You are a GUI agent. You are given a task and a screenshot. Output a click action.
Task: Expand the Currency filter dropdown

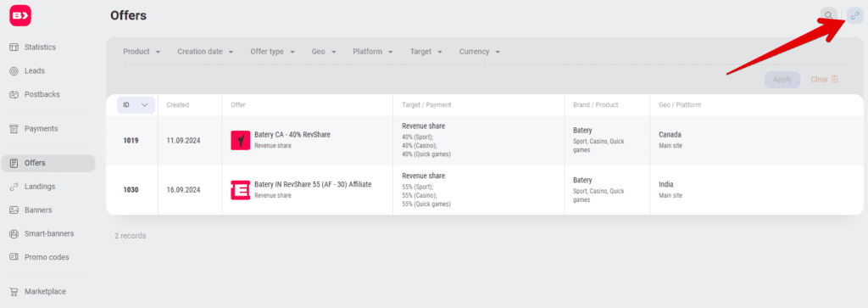click(x=480, y=52)
